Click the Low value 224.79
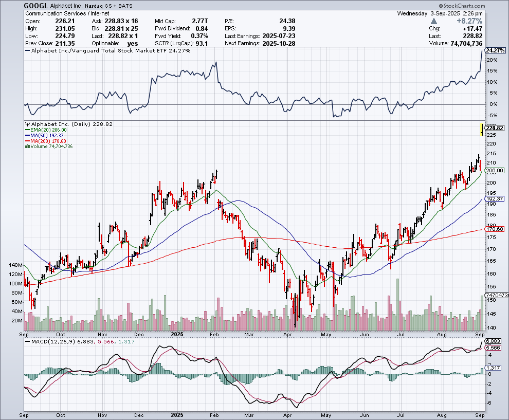 pyautogui.click(x=65, y=36)
